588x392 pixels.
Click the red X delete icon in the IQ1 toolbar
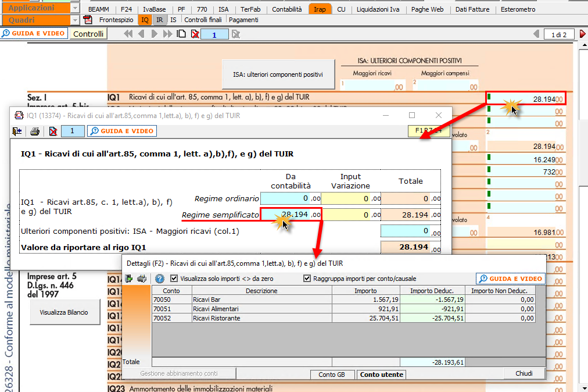(53, 131)
